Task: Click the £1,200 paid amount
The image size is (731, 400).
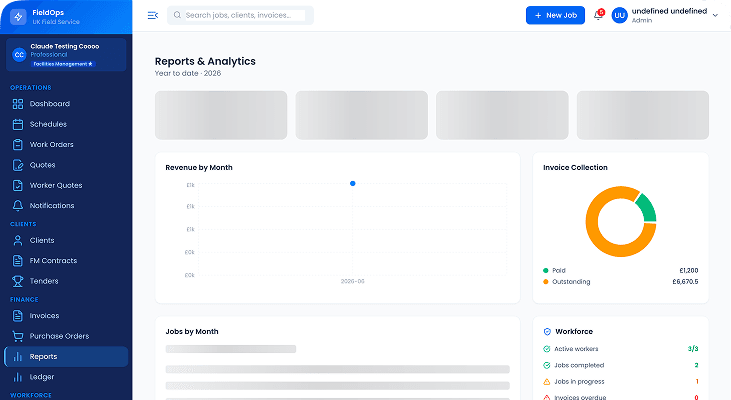Action: (x=689, y=270)
